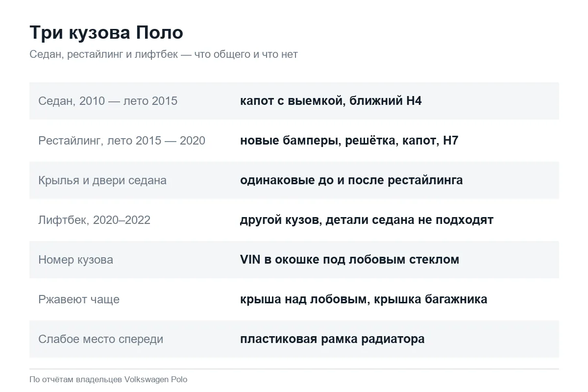Select 'другой кузов, детали седана не подходят'
Viewport: 588px width, 392px height.
click(367, 220)
